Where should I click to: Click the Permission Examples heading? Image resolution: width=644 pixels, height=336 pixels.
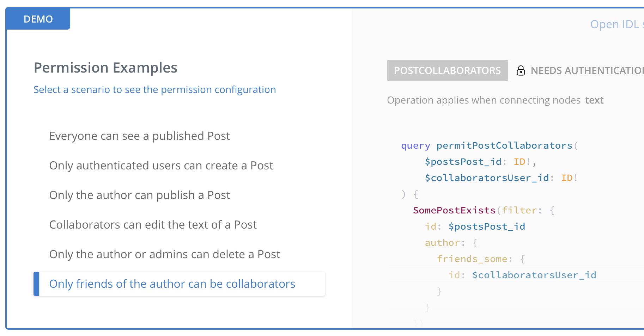(105, 67)
